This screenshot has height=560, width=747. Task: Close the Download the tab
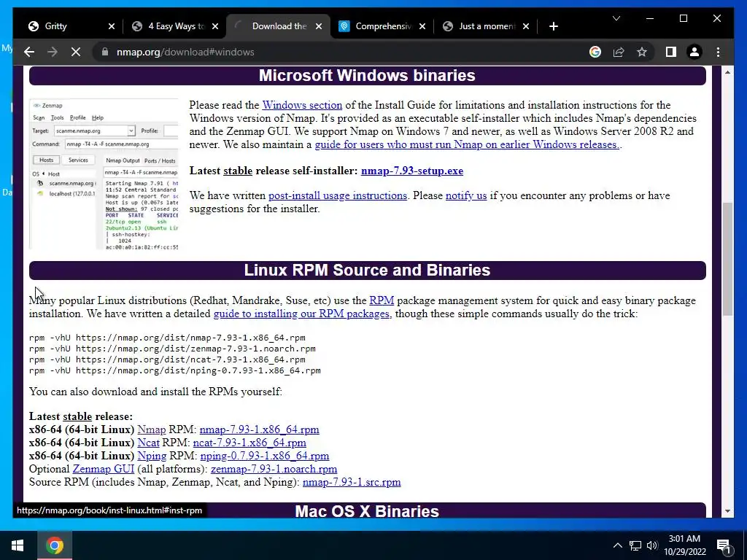click(319, 26)
